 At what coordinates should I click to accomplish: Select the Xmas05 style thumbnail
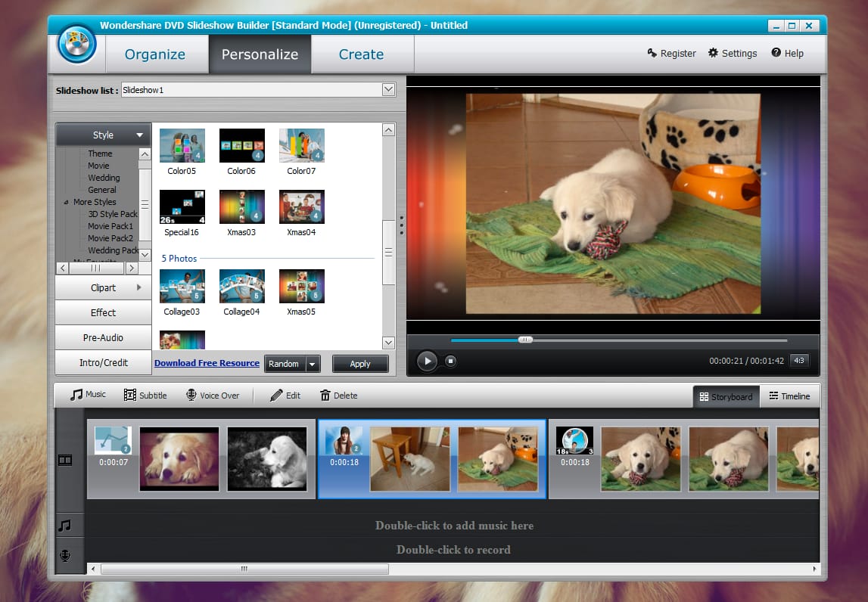pos(302,286)
